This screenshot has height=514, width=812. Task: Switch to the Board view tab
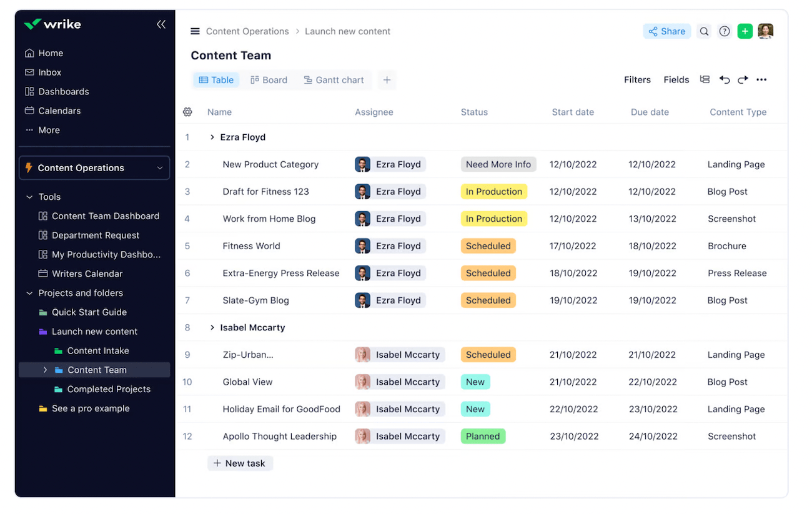point(269,80)
